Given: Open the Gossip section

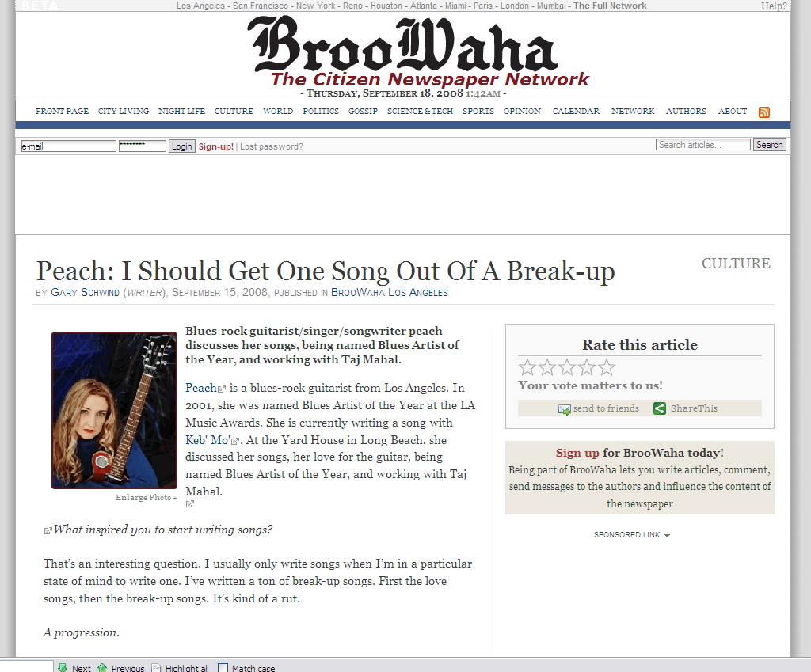Looking at the screenshot, I should click(363, 111).
